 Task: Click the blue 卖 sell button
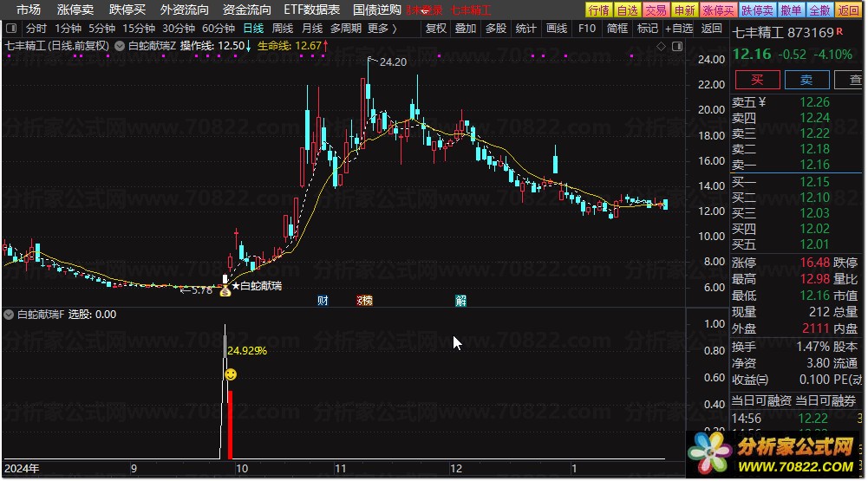[806, 80]
